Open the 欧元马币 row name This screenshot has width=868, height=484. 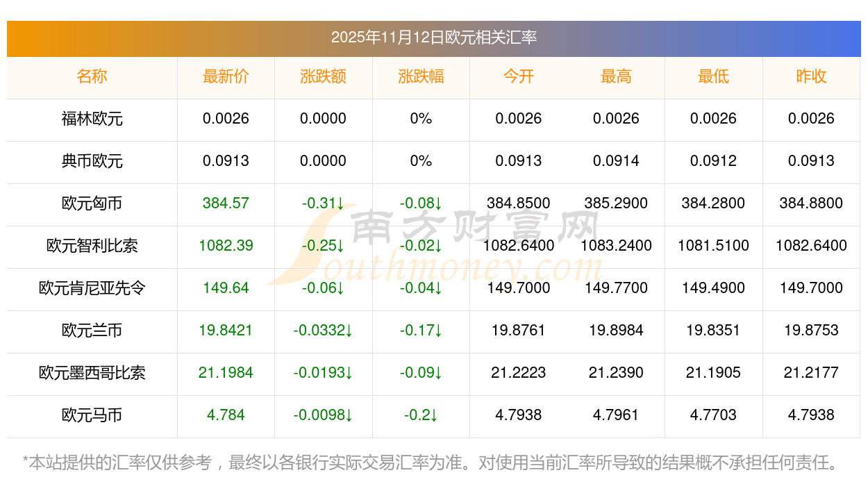[x=92, y=415]
